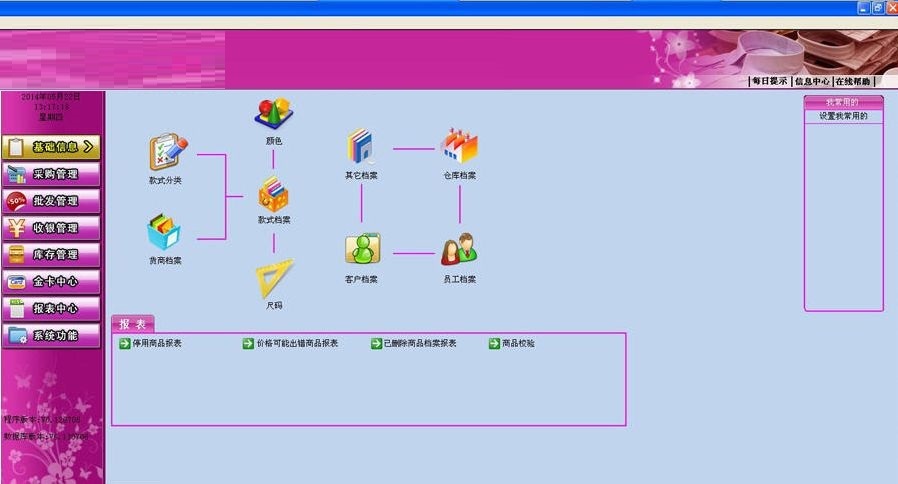Screen dimensions: 898x484
Task: Switch to the 报表 tab
Action: (133, 324)
